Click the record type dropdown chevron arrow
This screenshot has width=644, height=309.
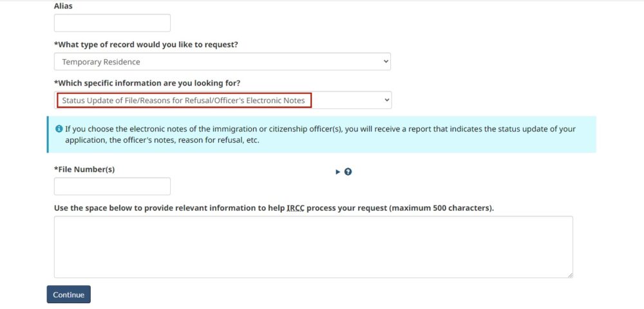coord(385,61)
